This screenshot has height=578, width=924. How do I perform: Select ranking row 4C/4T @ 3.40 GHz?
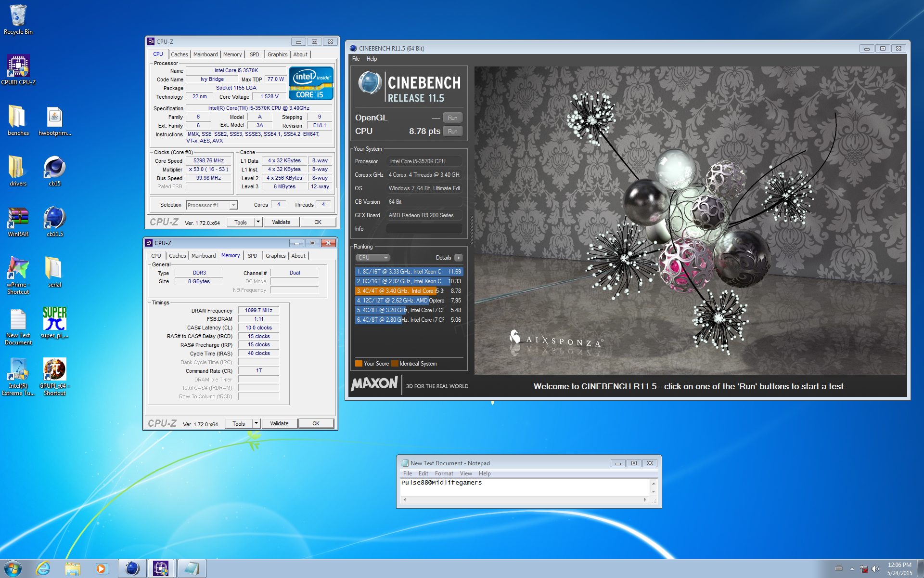click(x=409, y=291)
